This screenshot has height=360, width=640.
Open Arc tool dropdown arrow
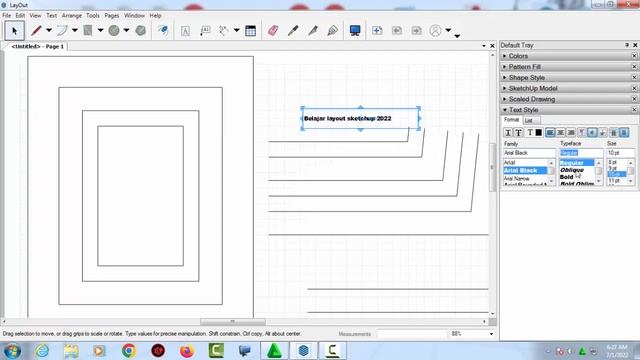point(75,31)
